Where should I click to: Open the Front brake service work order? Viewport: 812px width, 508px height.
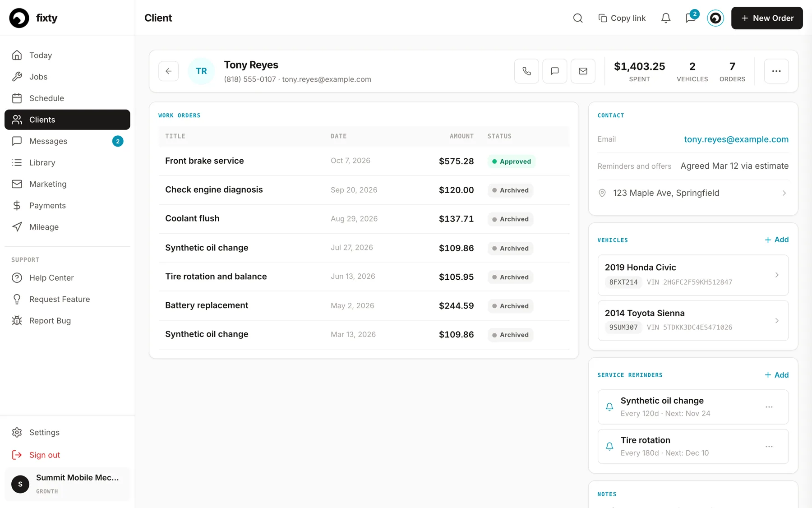(364, 161)
